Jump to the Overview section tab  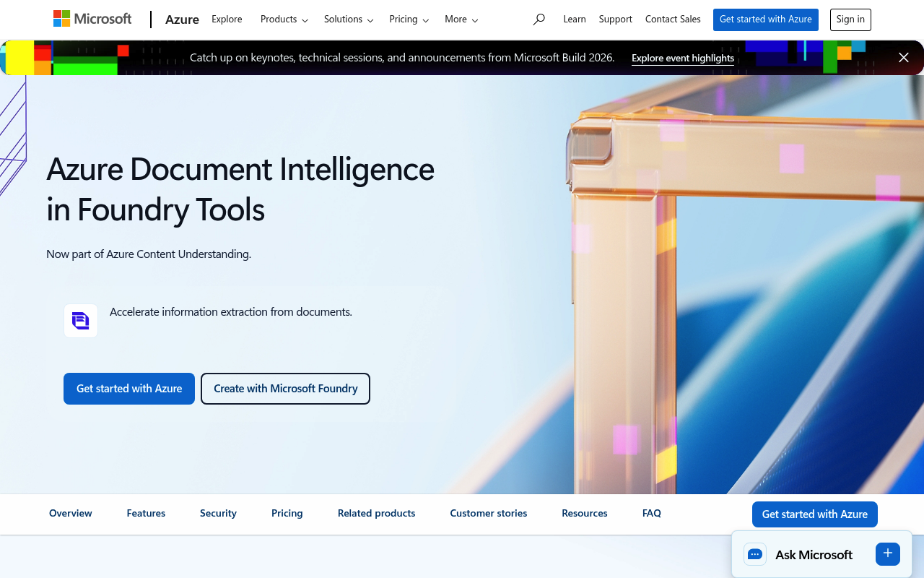click(71, 514)
